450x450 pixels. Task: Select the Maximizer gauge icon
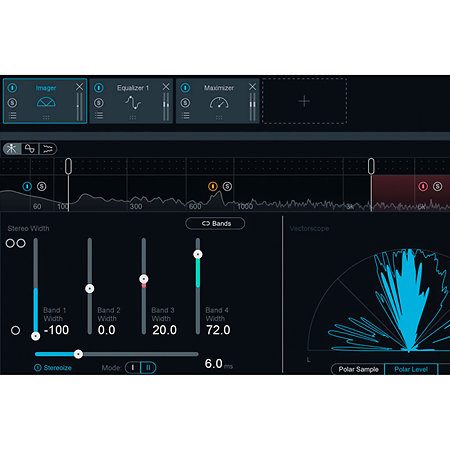pos(219,103)
